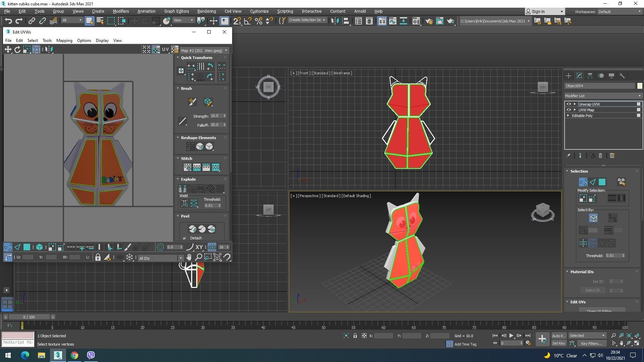644x362 pixels.
Task: Click the brush Strength input field
Action: [216, 116]
